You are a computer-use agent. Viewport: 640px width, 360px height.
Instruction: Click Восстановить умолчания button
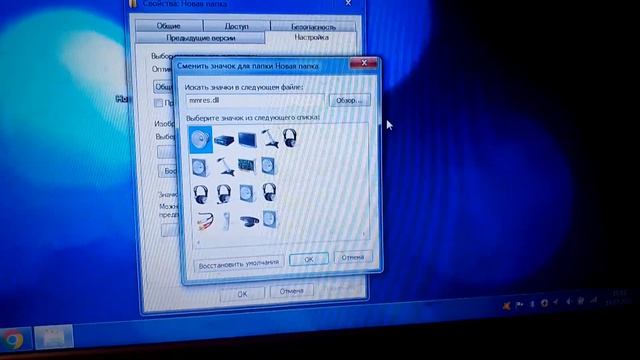coord(238,264)
